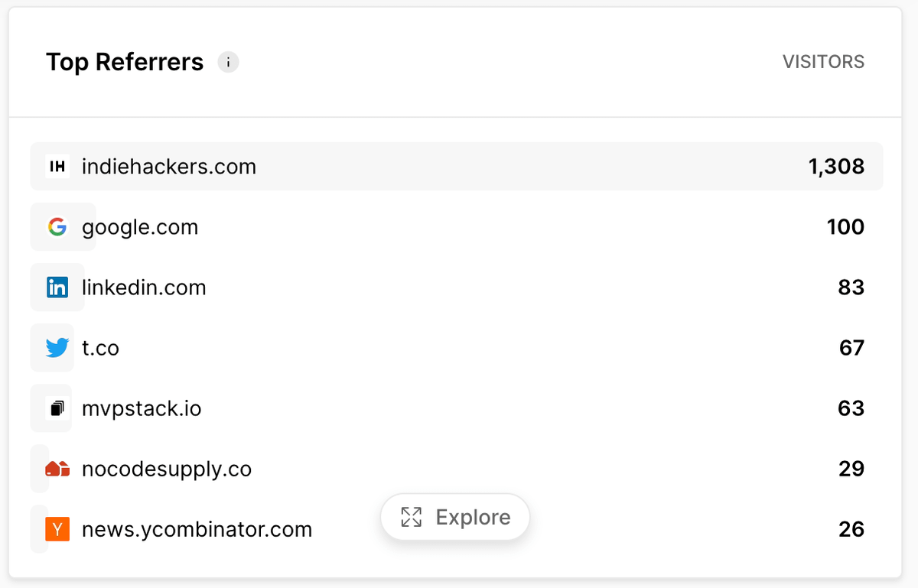The height and width of the screenshot is (588, 918).
Task: Select the google.com referrer link
Action: pos(140,227)
